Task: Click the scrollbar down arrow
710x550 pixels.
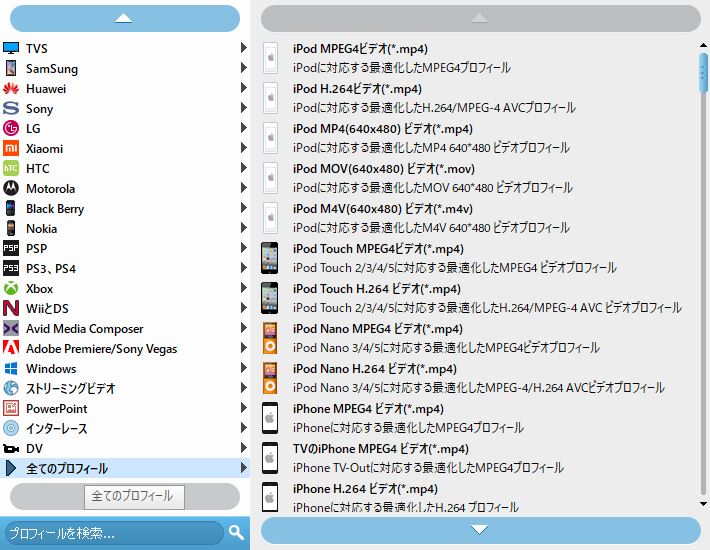Action: point(703,504)
